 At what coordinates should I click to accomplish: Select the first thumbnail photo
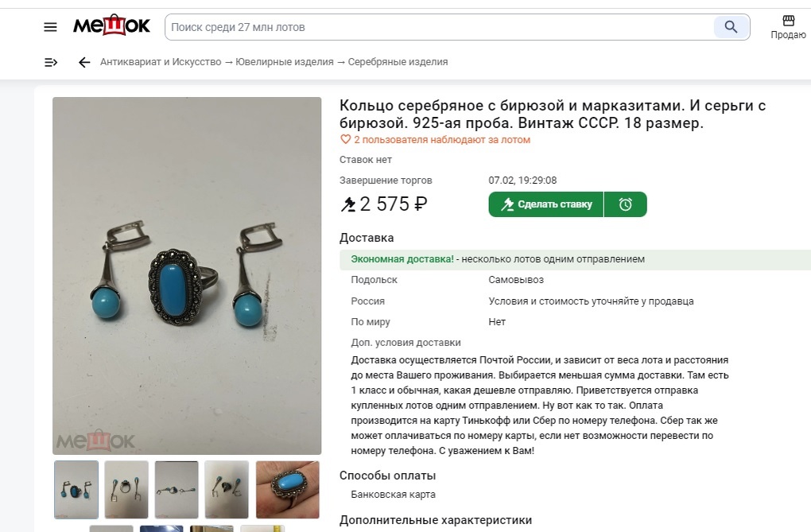coord(76,490)
